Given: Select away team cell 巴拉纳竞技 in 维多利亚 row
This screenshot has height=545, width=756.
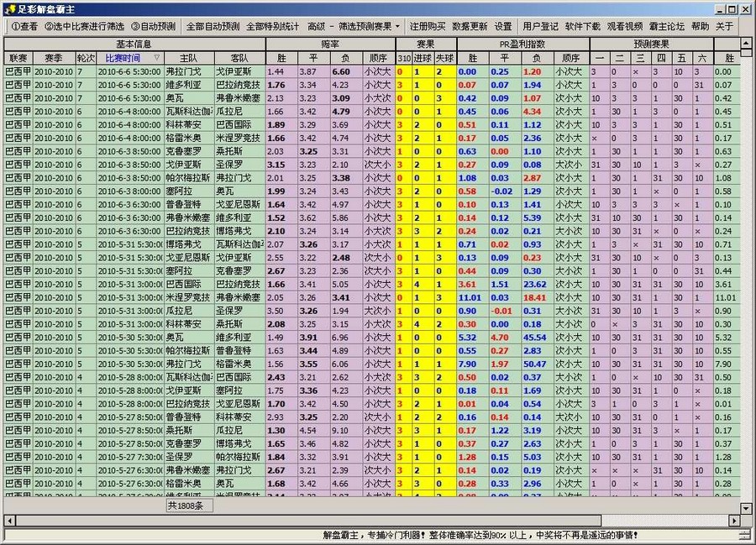Looking at the screenshot, I should 239,85.
